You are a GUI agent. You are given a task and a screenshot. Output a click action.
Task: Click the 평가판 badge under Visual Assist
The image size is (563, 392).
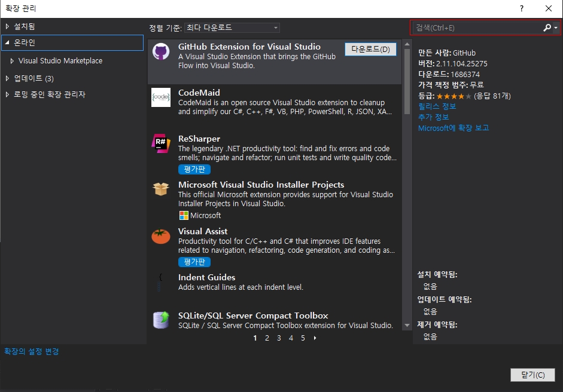[194, 262]
